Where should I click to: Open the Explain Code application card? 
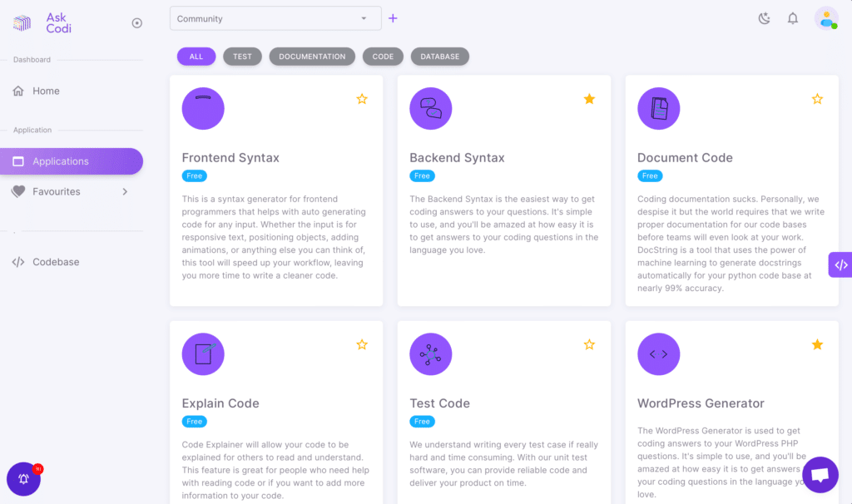click(220, 403)
